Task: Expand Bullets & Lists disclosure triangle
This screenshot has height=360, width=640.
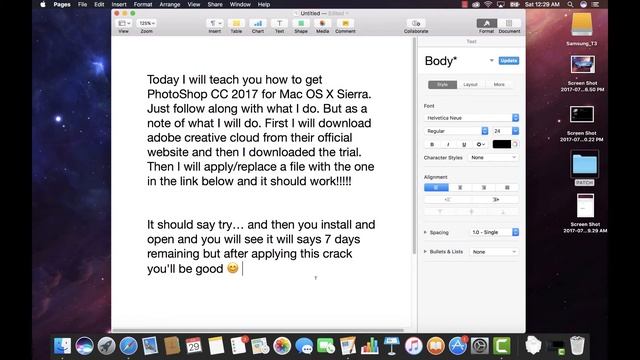Action: click(425, 252)
